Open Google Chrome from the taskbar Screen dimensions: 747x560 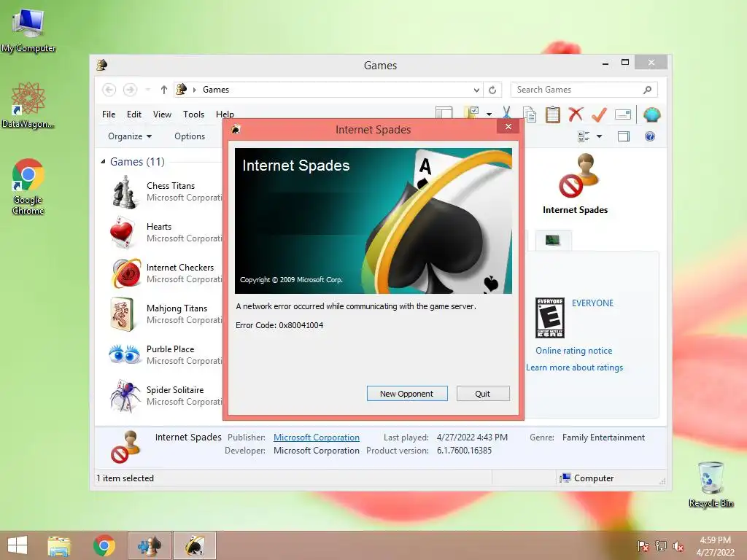point(104,545)
